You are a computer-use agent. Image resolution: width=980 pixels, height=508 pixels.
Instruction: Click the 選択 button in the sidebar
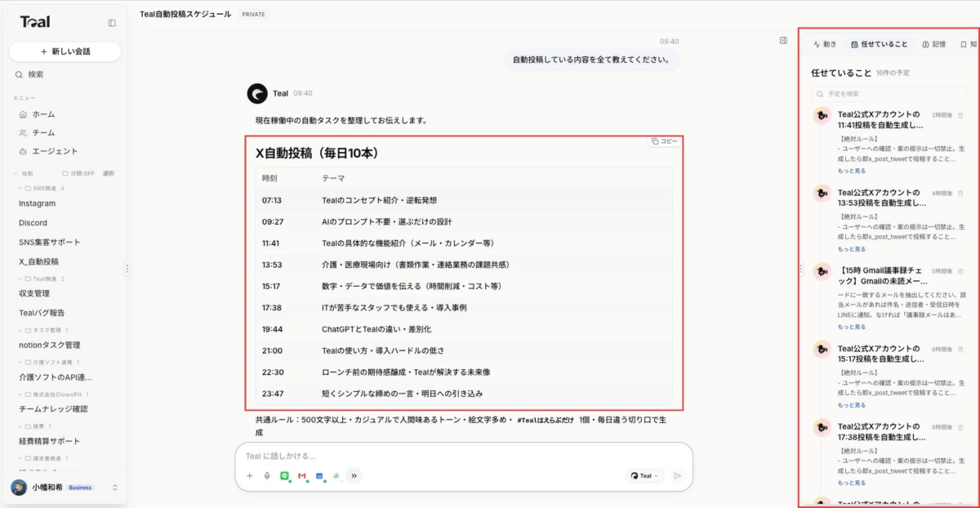coord(109,173)
